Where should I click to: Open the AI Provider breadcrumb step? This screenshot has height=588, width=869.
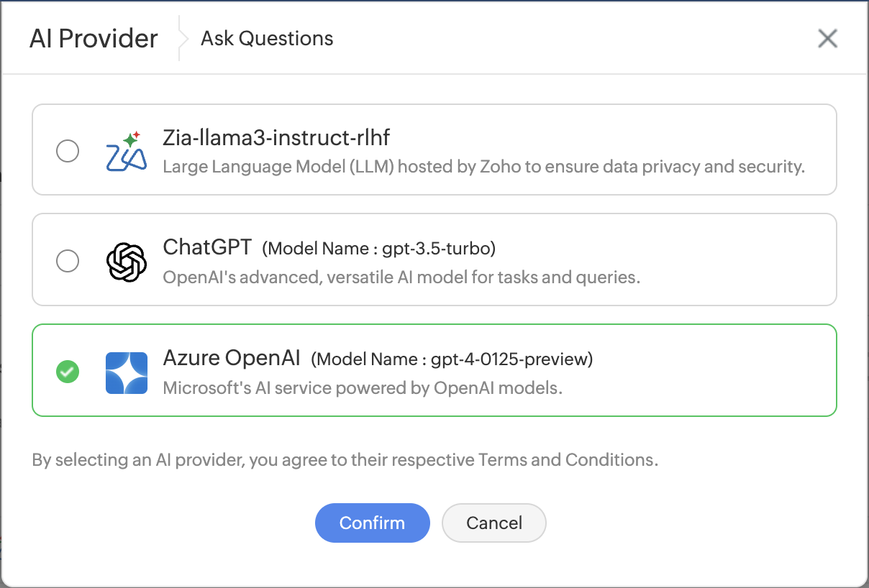pyautogui.click(x=94, y=38)
